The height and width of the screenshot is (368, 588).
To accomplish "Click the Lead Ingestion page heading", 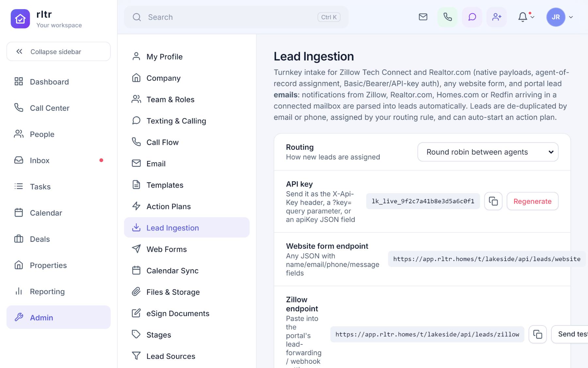I will [x=314, y=57].
